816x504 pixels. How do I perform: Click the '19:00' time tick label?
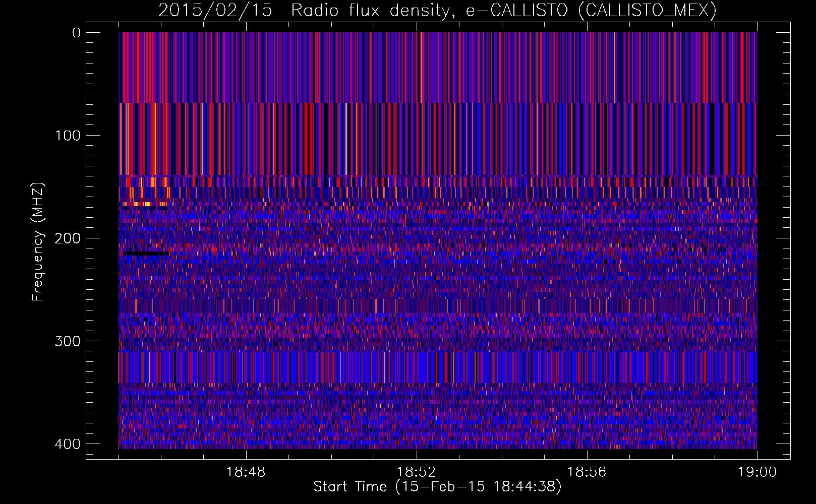757,472
